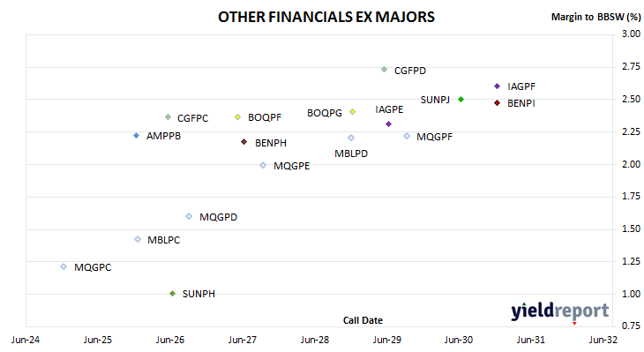
Task: Click the Jun-28 x-axis tick label
Action: [315, 340]
